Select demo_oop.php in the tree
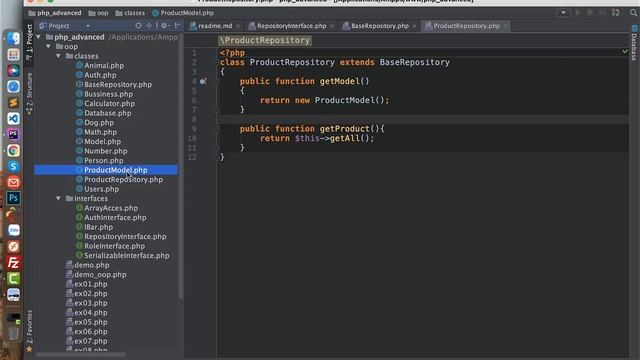Viewport: 640px width, 360px height. pyautogui.click(x=100, y=274)
